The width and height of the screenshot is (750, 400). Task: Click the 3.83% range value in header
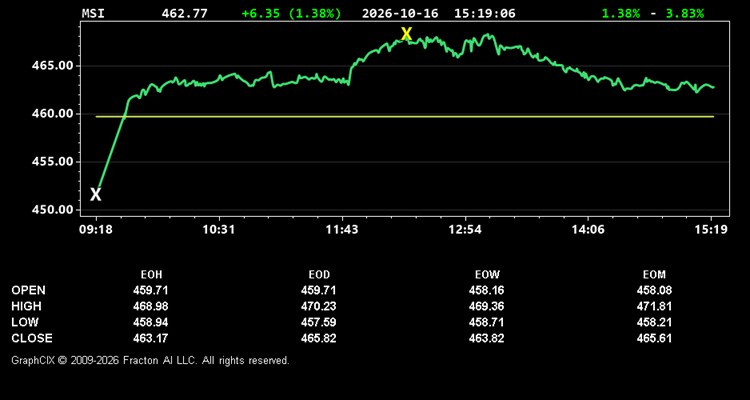[685, 13]
